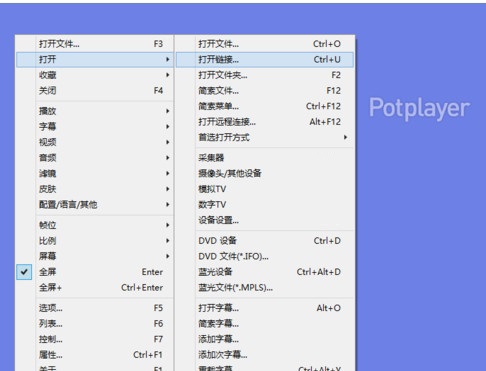Screen dimensions: 486x371
Task: Choose 打开文件夹... entry
Action: [x=265, y=75]
